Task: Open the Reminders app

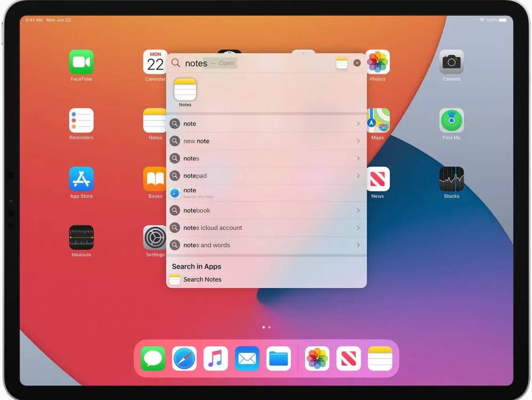Action: click(x=81, y=121)
